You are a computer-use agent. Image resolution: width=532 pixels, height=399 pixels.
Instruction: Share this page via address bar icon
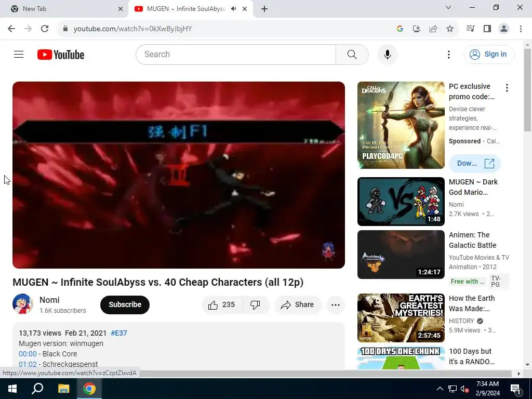pyautogui.click(x=433, y=29)
